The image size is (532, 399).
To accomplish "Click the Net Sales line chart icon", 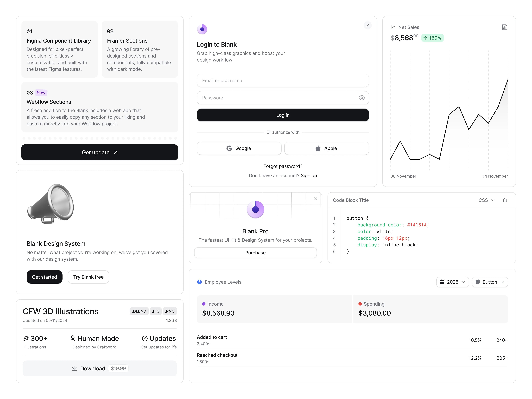I will pyautogui.click(x=393, y=27).
